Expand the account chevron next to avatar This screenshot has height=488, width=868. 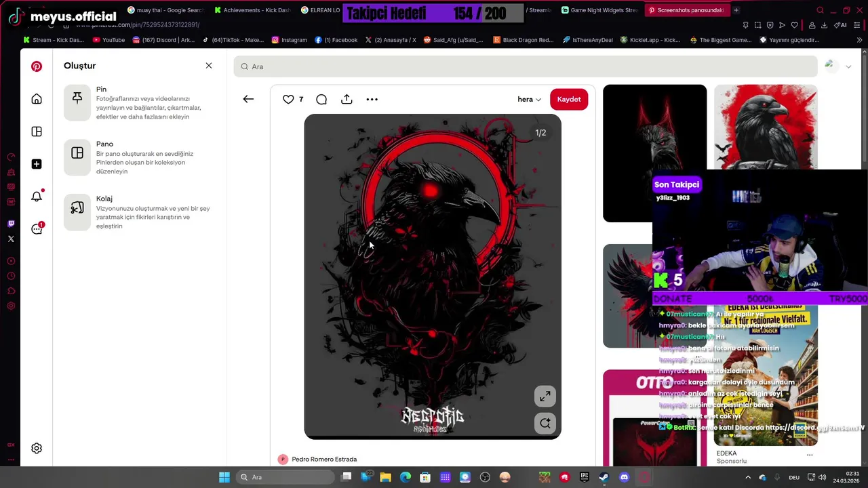click(x=848, y=66)
